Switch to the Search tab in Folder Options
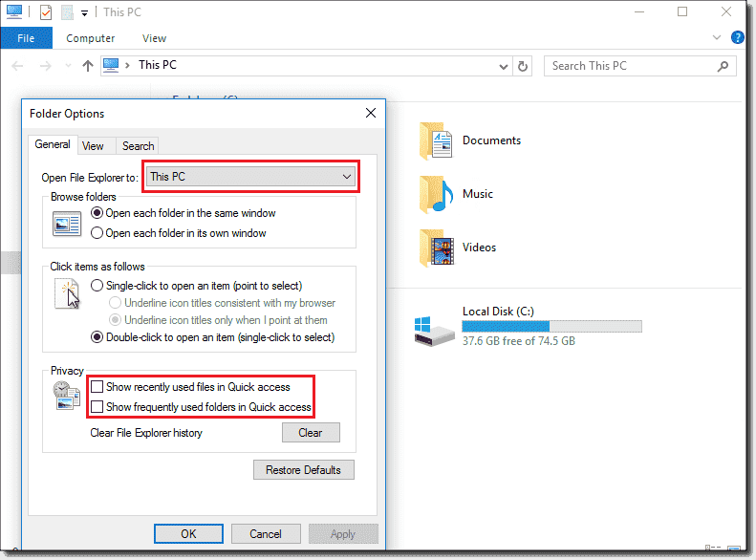Image resolution: width=756 pixels, height=560 pixels. 139,145
